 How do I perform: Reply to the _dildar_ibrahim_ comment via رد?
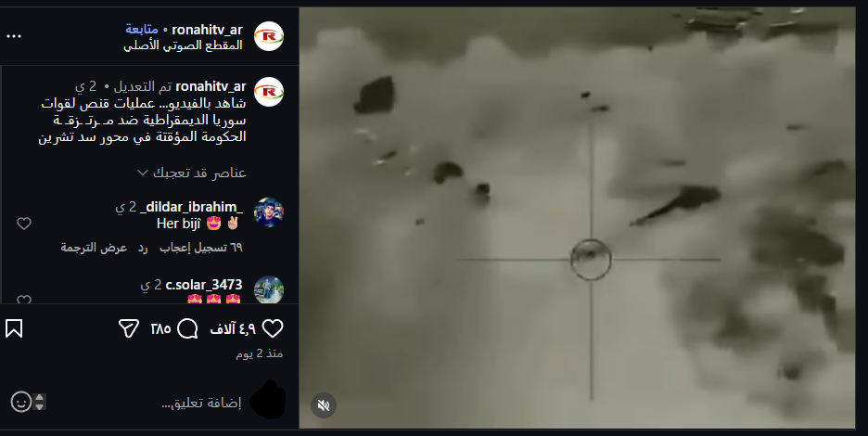click(143, 248)
